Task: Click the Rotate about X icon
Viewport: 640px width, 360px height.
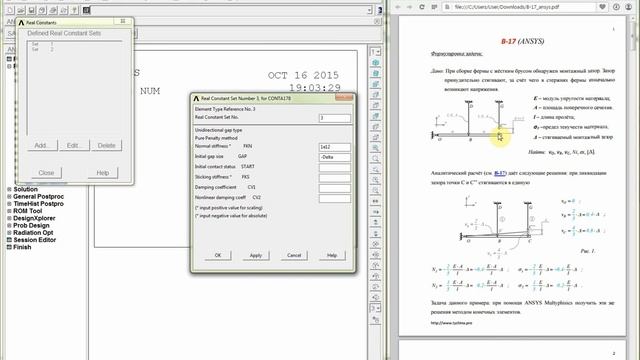Action: (x=376, y=244)
